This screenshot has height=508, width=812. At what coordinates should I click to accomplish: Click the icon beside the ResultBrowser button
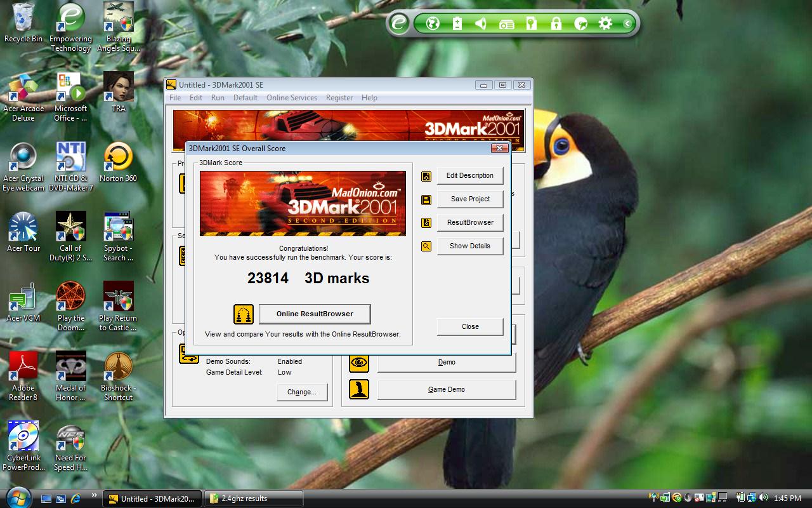426,223
